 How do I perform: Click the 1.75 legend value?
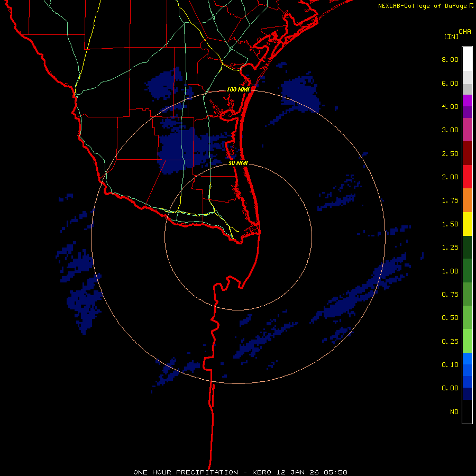[450, 200]
